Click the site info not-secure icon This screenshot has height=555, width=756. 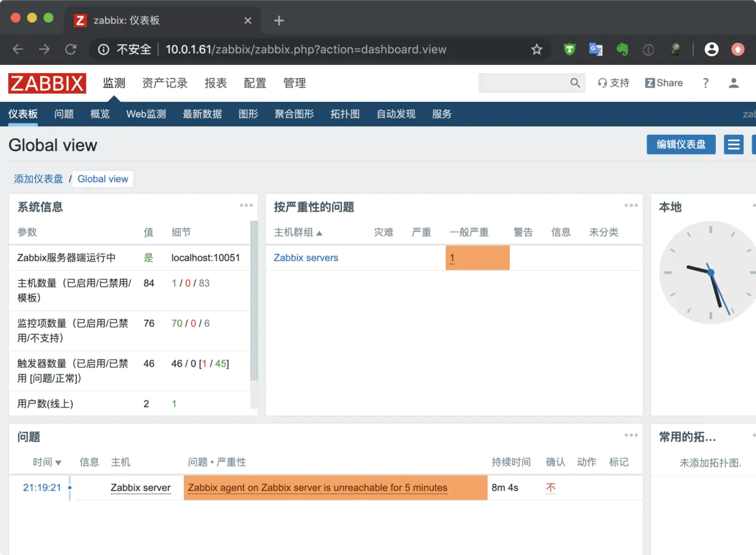(103, 49)
